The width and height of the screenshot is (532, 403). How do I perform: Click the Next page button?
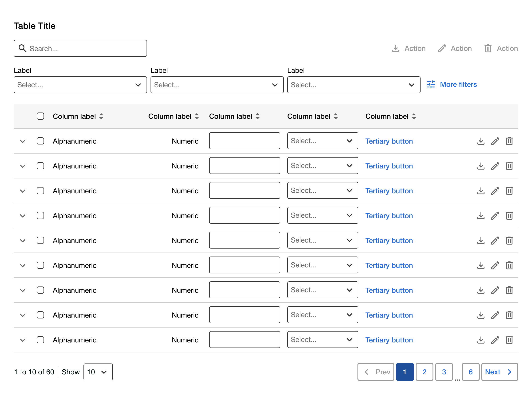500,372
